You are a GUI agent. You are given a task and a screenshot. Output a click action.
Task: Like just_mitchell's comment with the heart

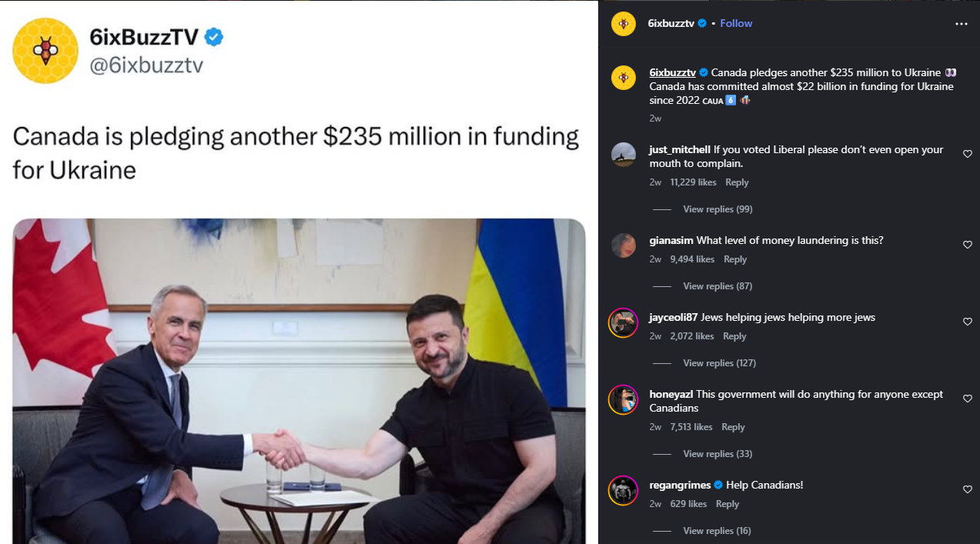pos(968,154)
